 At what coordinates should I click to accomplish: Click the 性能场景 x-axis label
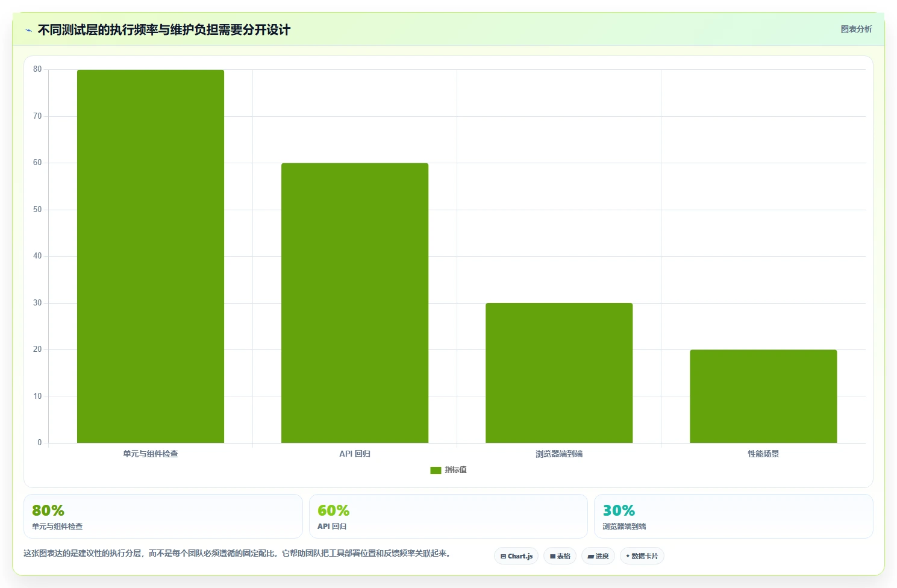tap(763, 454)
